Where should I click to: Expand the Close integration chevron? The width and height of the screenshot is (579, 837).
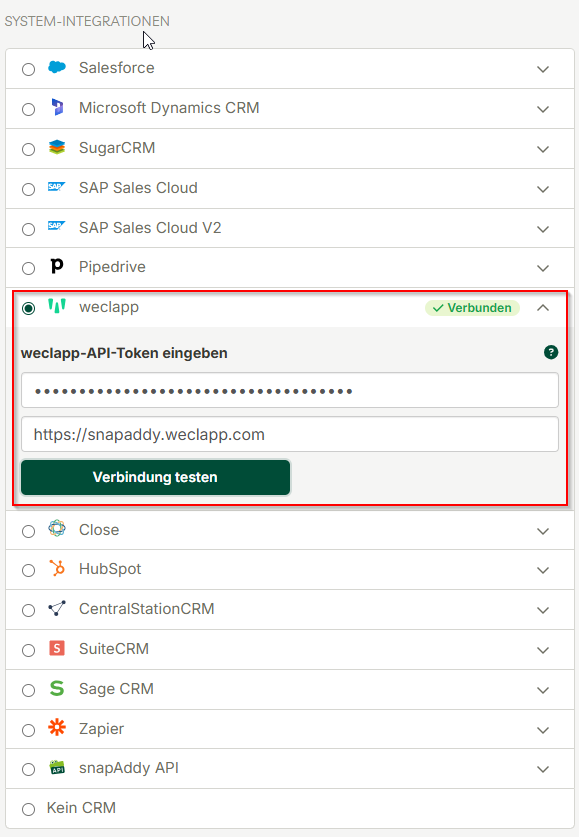coord(543,531)
